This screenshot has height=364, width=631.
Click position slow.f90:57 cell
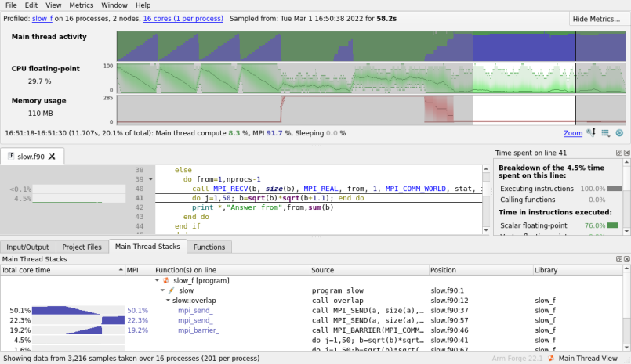tap(449, 320)
